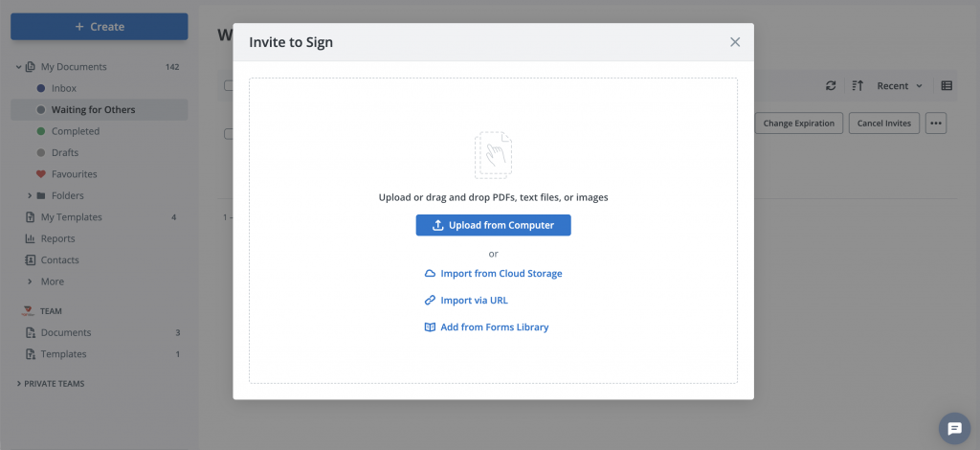Screen dimensions: 980x450
Task: Click the plus icon on Create button
Action: [x=79, y=26]
